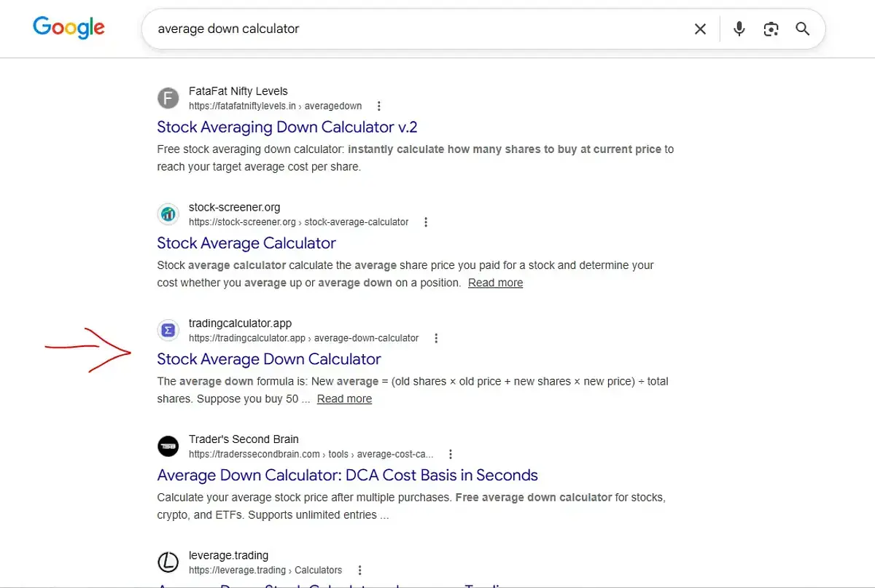Click the magnifying glass search icon
The height and width of the screenshot is (588, 875).
coord(803,29)
